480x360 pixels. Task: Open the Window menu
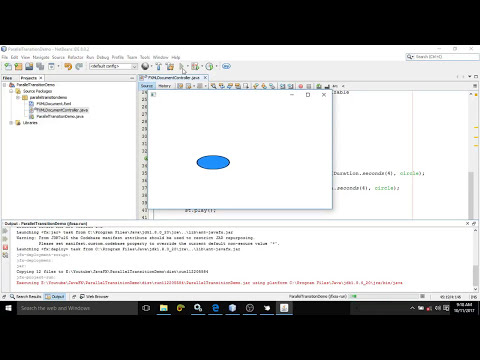161,57
